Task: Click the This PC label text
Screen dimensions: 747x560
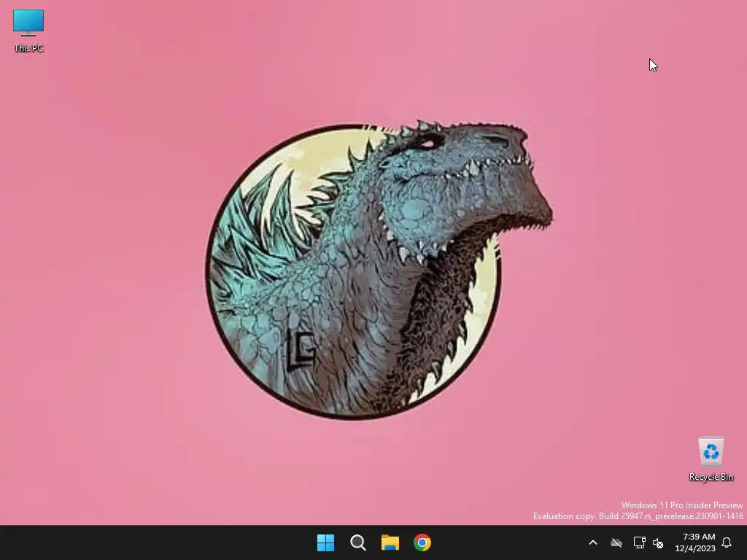Action: (x=28, y=48)
